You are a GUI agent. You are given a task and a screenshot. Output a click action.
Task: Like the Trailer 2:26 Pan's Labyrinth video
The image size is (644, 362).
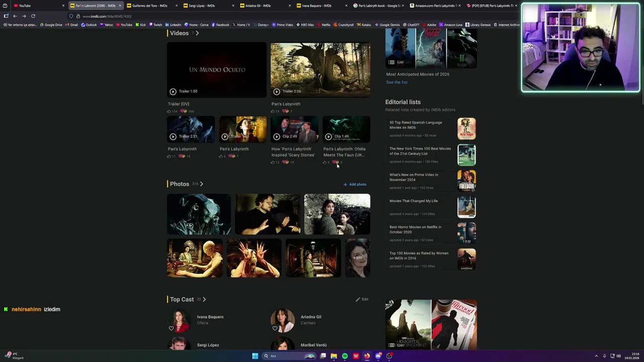tap(274, 111)
